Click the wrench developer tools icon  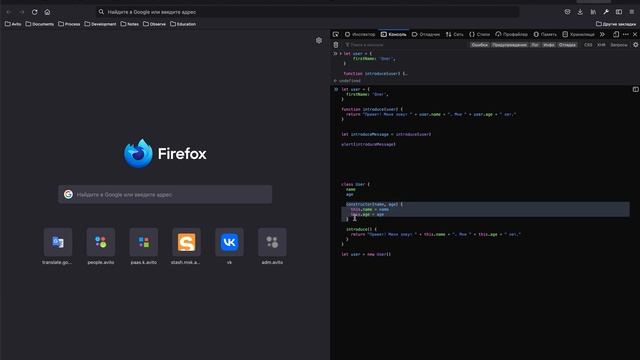pyautogui.click(x=606, y=12)
